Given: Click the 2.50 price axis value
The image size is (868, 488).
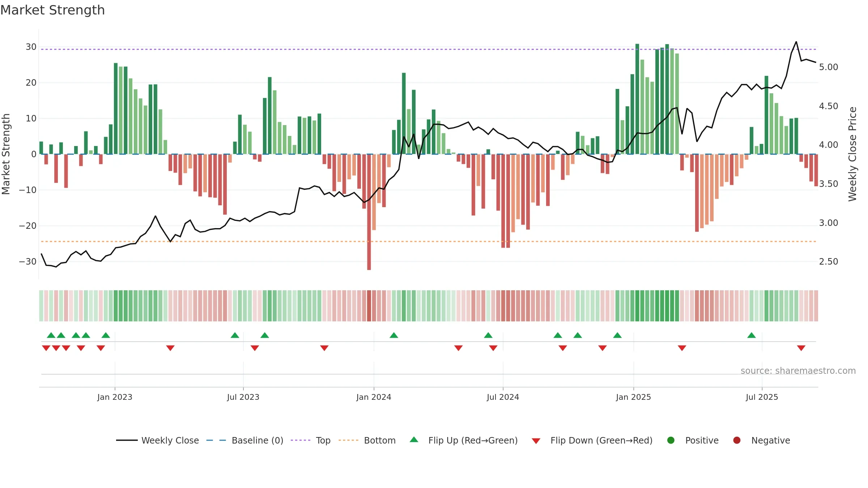Looking at the screenshot, I should click(x=829, y=262).
